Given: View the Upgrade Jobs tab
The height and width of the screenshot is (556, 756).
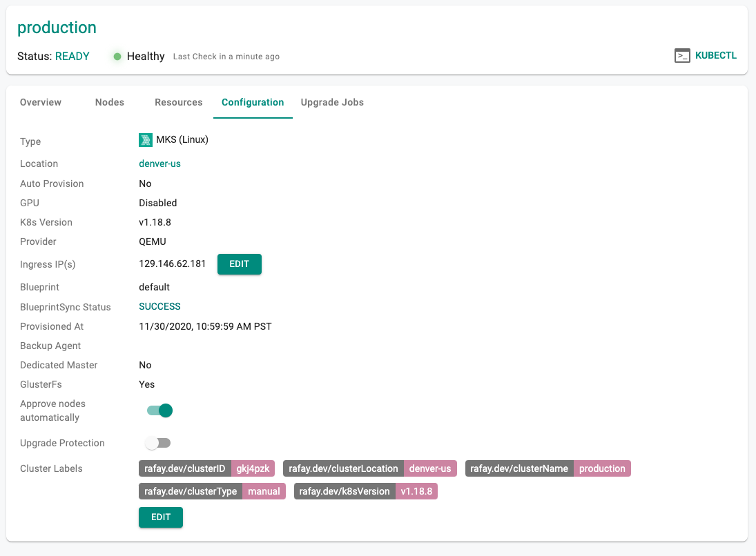Looking at the screenshot, I should (332, 102).
